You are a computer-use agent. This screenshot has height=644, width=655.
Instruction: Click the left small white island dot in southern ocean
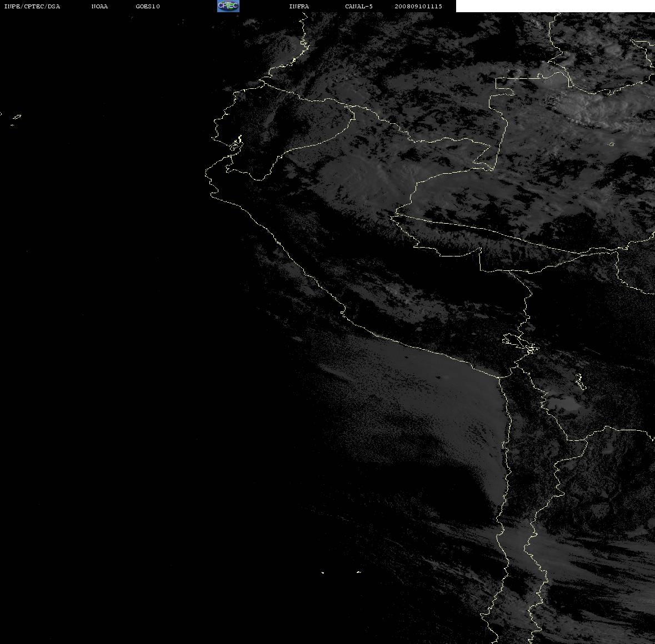click(x=323, y=572)
